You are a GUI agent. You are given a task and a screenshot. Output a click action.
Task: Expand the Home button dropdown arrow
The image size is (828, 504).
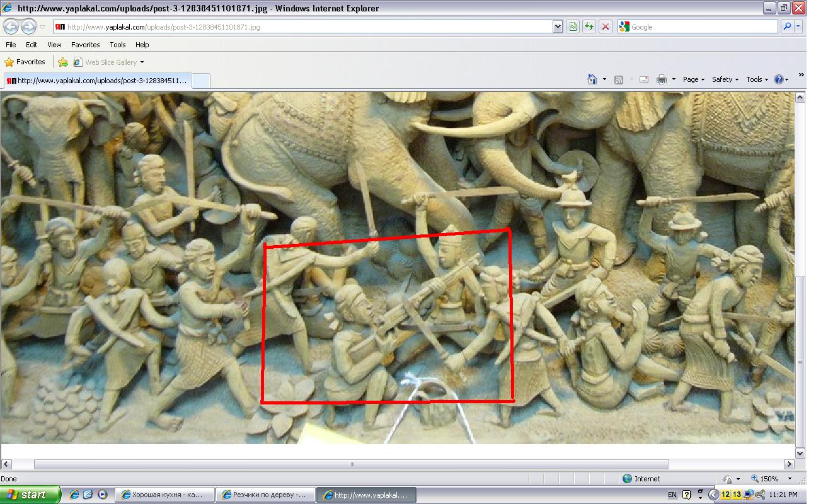pos(604,79)
